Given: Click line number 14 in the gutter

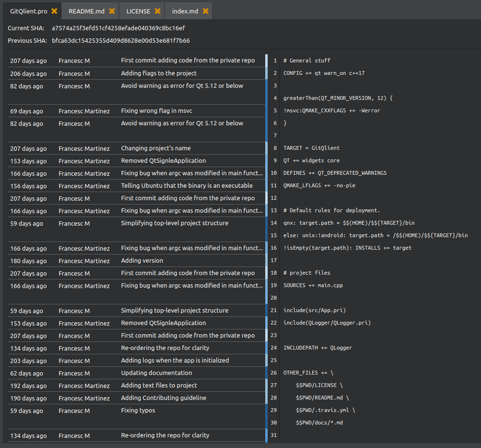Looking at the screenshot, I should tap(273, 223).
